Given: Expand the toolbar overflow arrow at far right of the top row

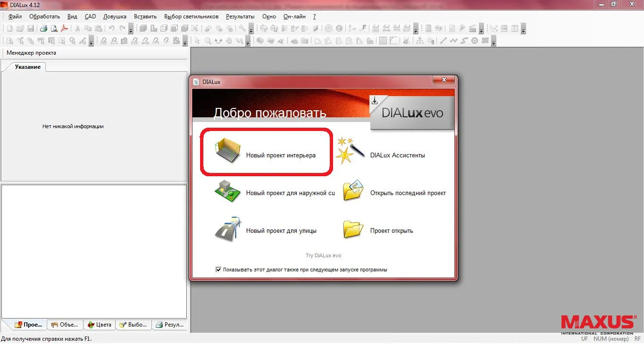Looking at the screenshot, I should tap(523, 30).
